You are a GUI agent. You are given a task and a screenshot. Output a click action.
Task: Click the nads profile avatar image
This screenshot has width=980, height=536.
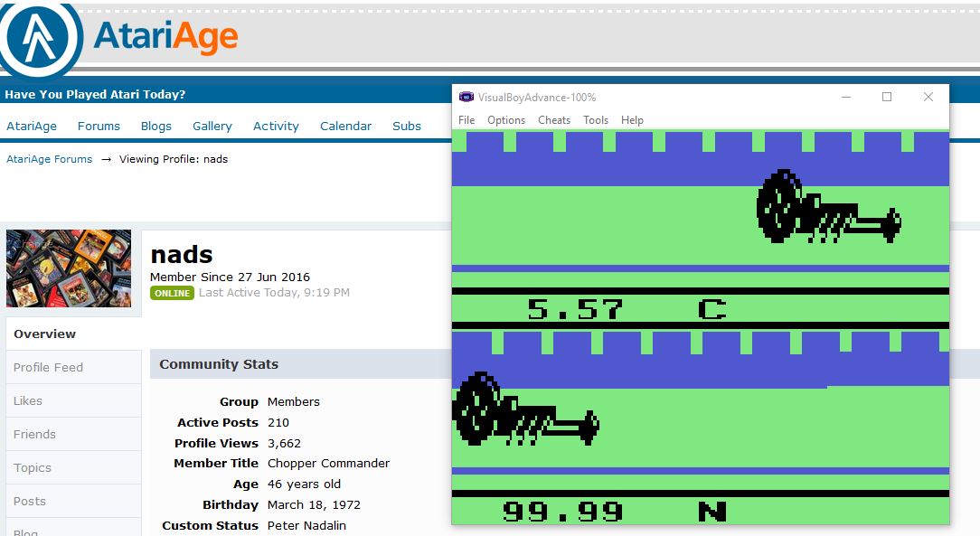(69, 268)
